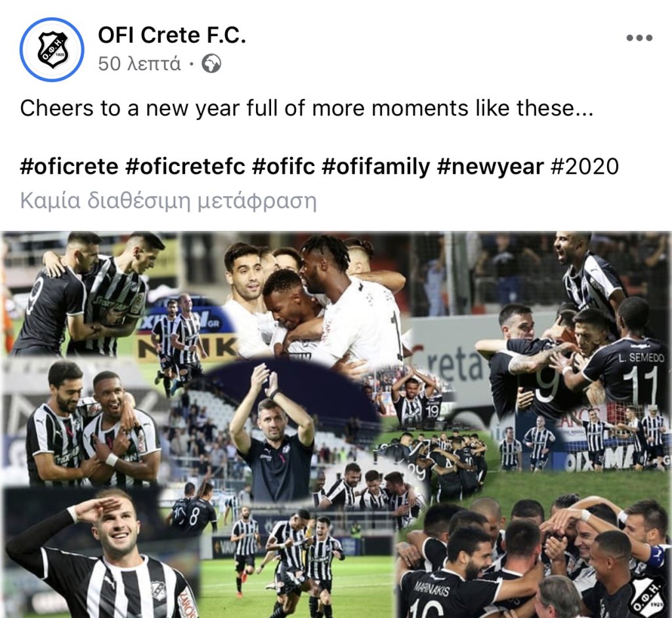
Task: Open the OFI Crete F.C. page name
Action: [172, 35]
